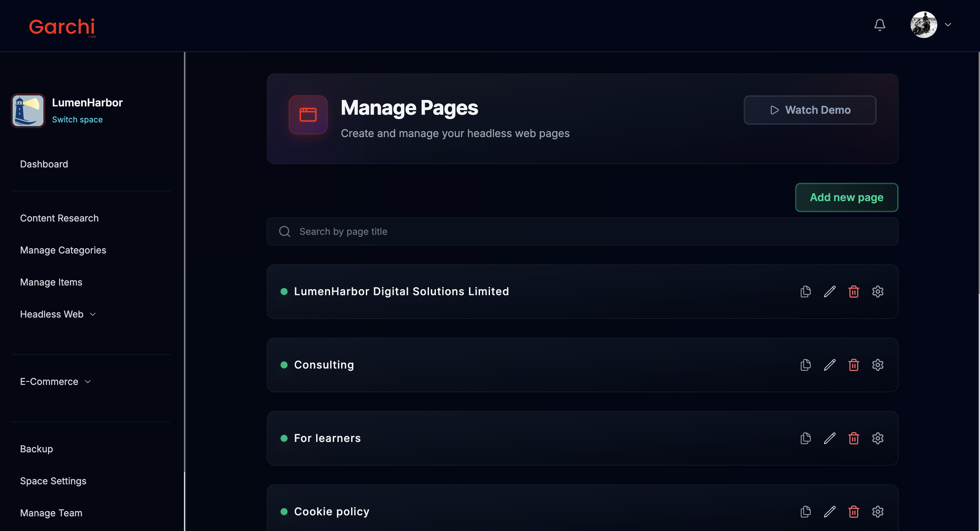Open Content Research section

click(59, 218)
